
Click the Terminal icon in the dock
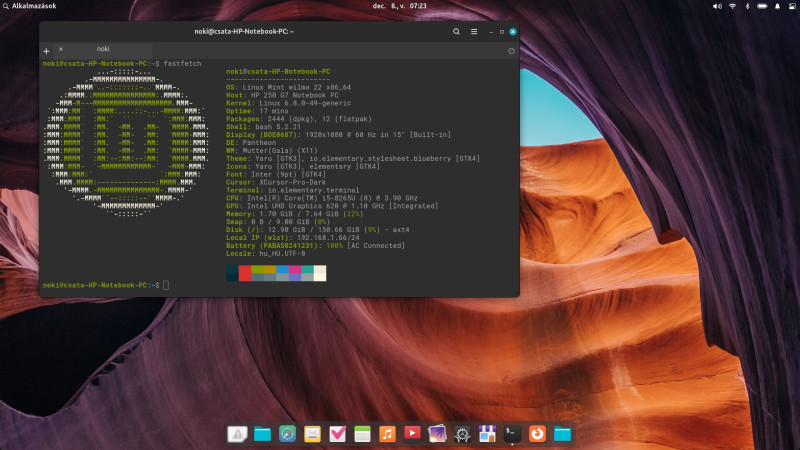click(512, 434)
